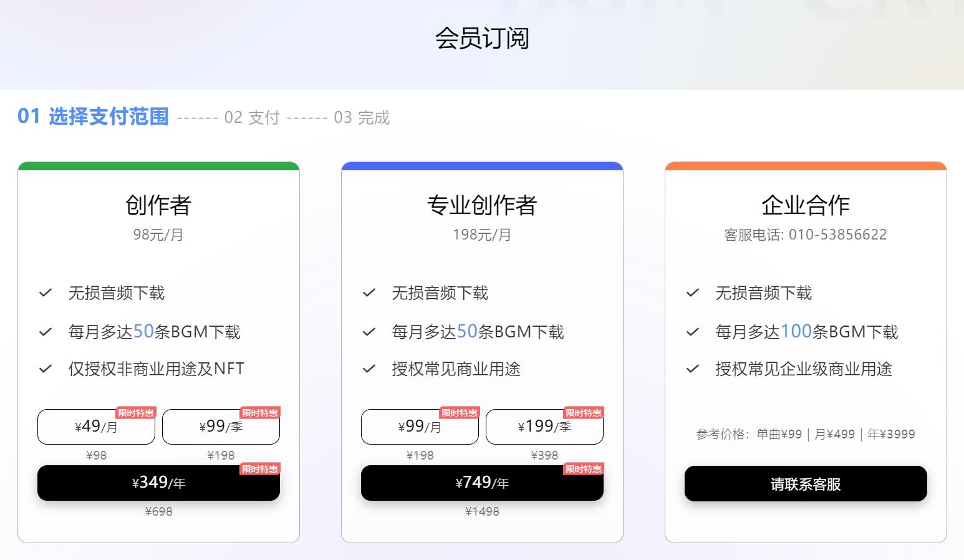964x560 pixels.
Task: Select the ¥99/月 professional creator plan
Action: pyautogui.click(x=420, y=427)
